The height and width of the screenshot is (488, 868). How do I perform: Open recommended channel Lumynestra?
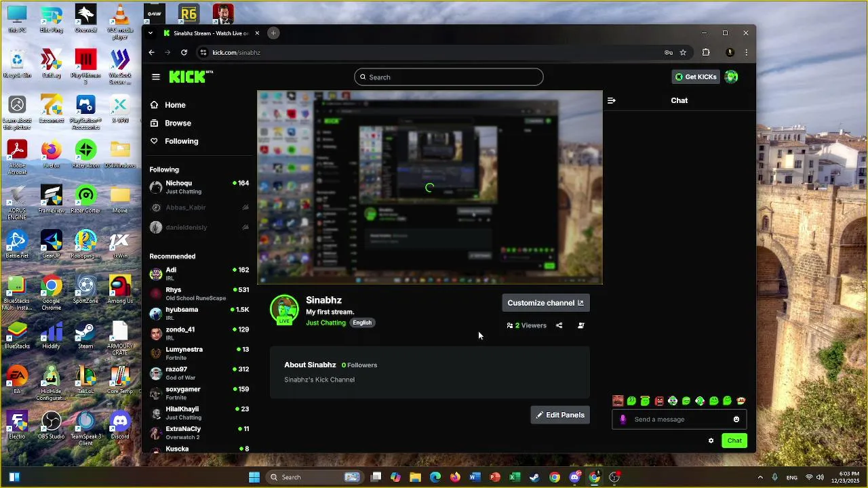(x=199, y=353)
